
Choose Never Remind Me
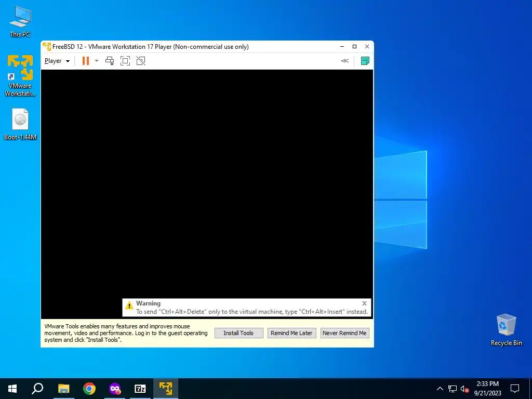click(x=344, y=333)
